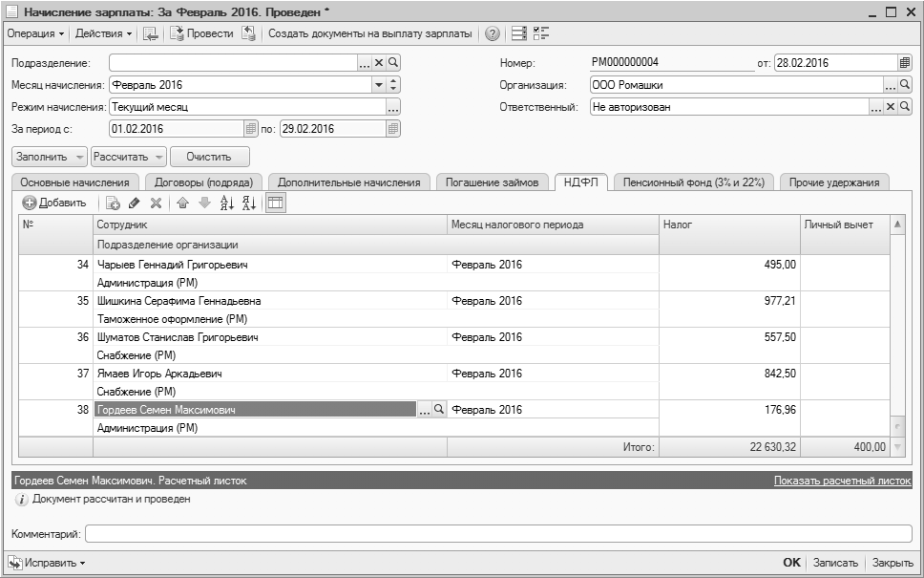Switch to the Прочие удержания tab
Screen dimensions: 924x578
tap(834, 182)
